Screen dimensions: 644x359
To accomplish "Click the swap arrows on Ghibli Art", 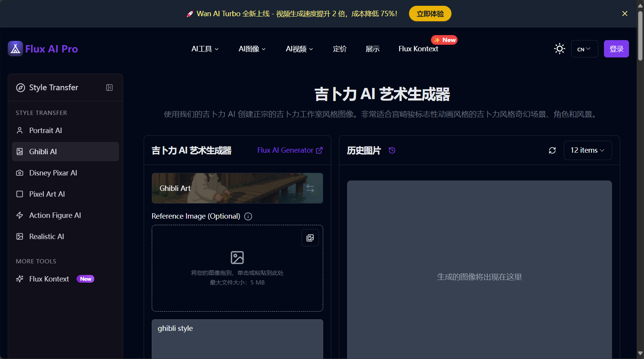I will point(310,189).
